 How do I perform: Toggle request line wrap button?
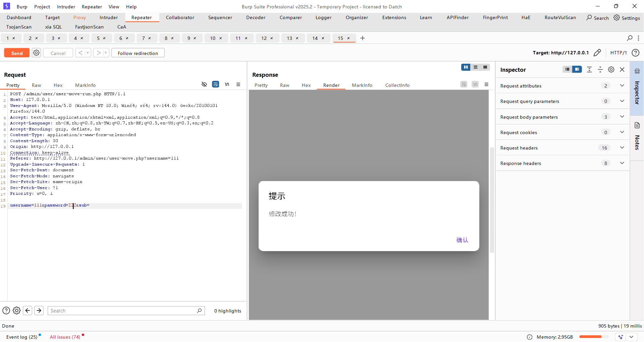pos(215,84)
